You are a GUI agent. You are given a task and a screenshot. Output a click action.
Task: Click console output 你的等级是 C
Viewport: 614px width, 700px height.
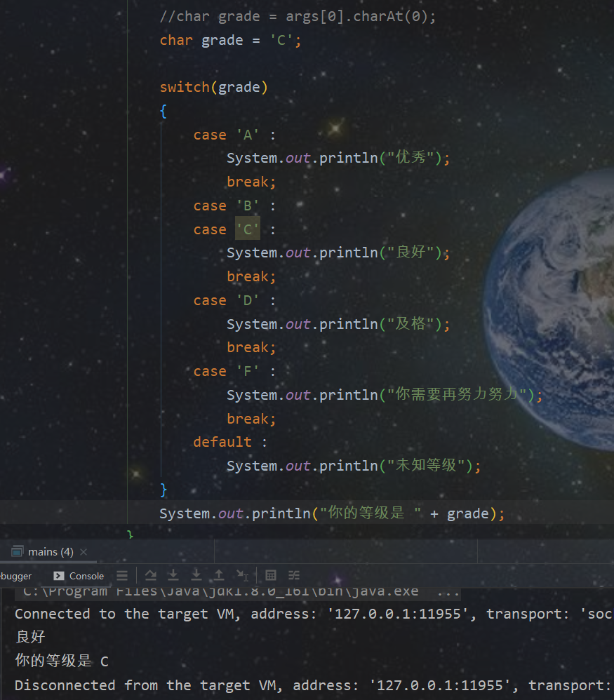[62, 661]
